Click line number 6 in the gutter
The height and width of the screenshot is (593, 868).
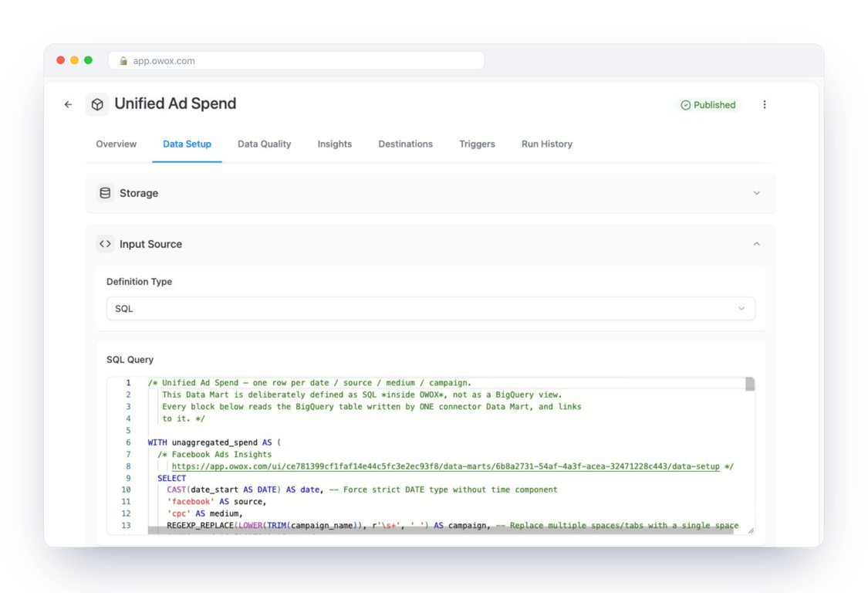pyautogui.click(x=128, y=442)
